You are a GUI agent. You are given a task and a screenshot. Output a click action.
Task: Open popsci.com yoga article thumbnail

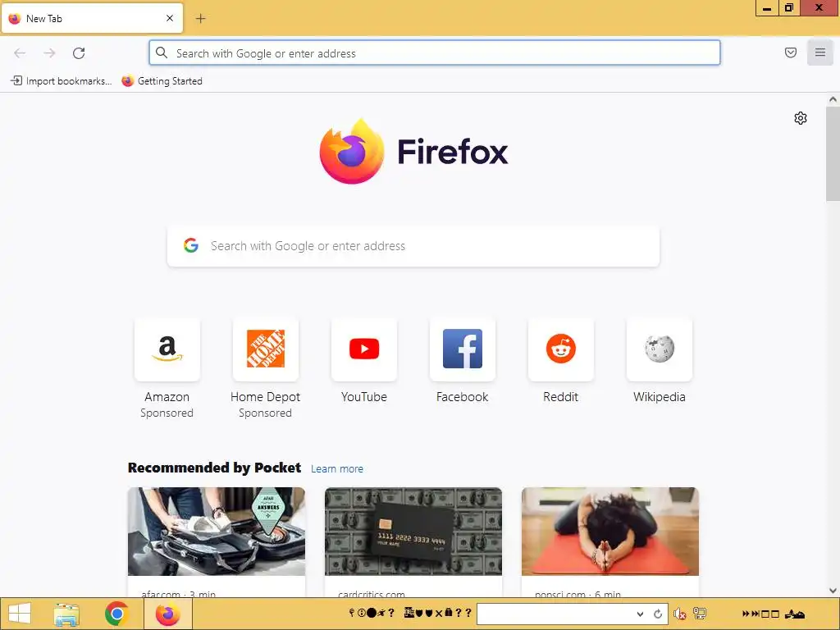(610, 532)
